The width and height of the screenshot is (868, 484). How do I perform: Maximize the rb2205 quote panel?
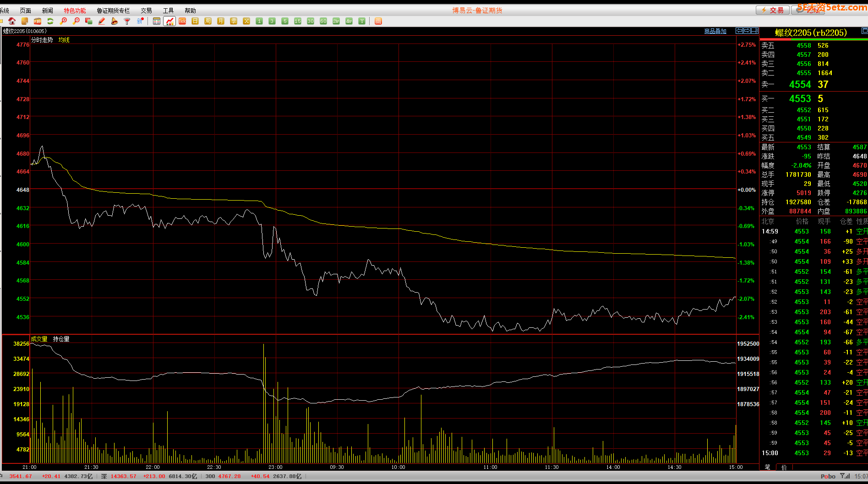pyautogui.click(x=864, y=31)
